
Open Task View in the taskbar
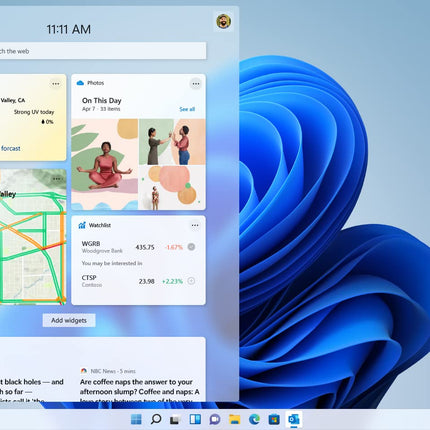coord(175,419)
